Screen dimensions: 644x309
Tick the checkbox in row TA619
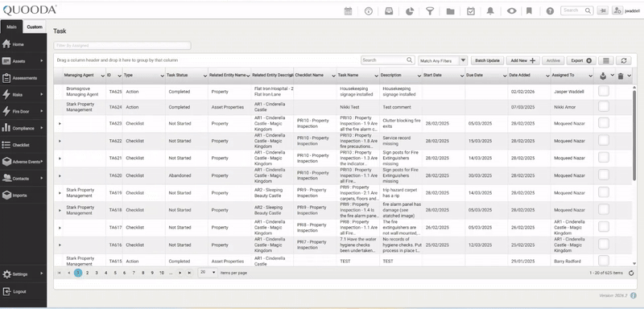coord(603,192)
